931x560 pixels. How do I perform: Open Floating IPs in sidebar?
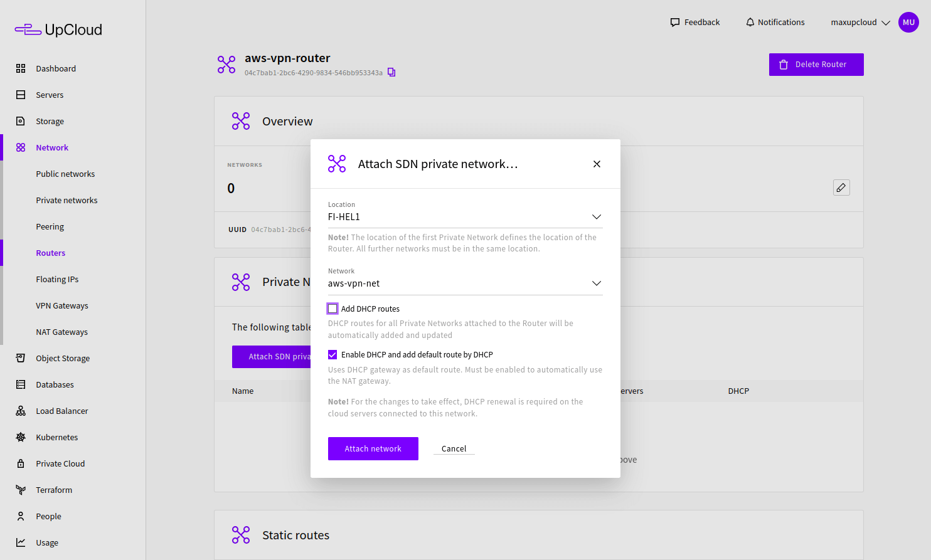coord(57,279)
